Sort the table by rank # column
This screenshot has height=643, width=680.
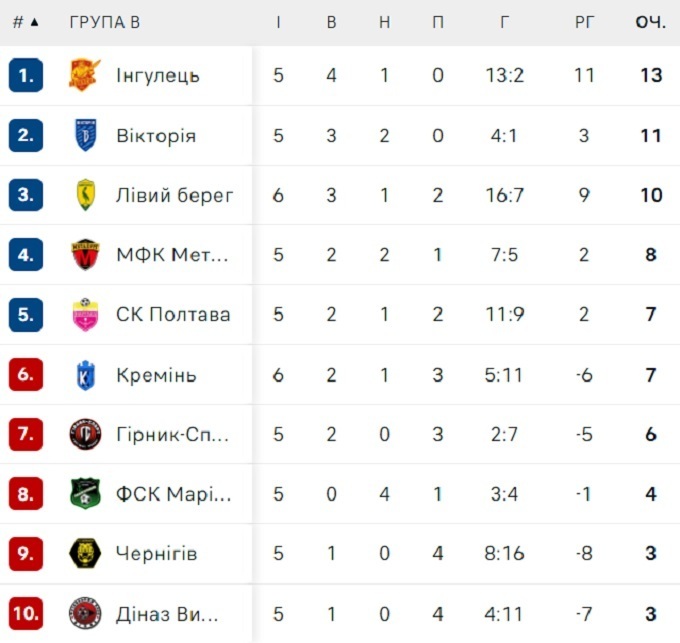pyautogui.click(x=25, y=22)
